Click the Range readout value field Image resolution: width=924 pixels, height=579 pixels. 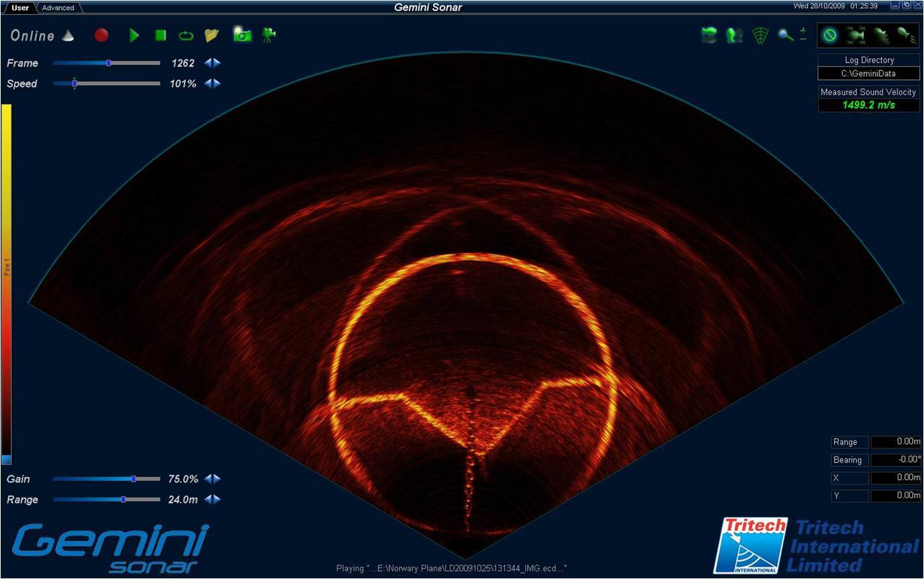(x=896, y=442)
